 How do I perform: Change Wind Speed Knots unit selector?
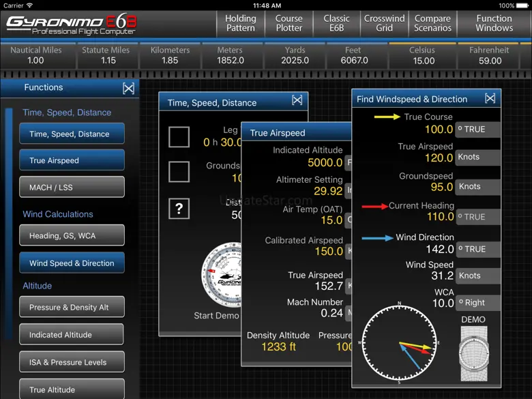(477, 276)
